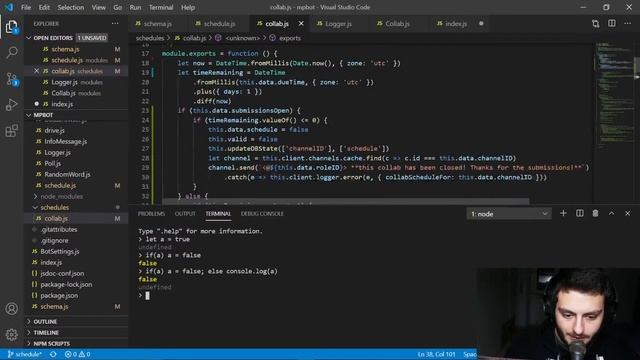Open BotSettings.js in the file tree
The height and width of the screenshot is (360, 640).
tap(60, 251)
